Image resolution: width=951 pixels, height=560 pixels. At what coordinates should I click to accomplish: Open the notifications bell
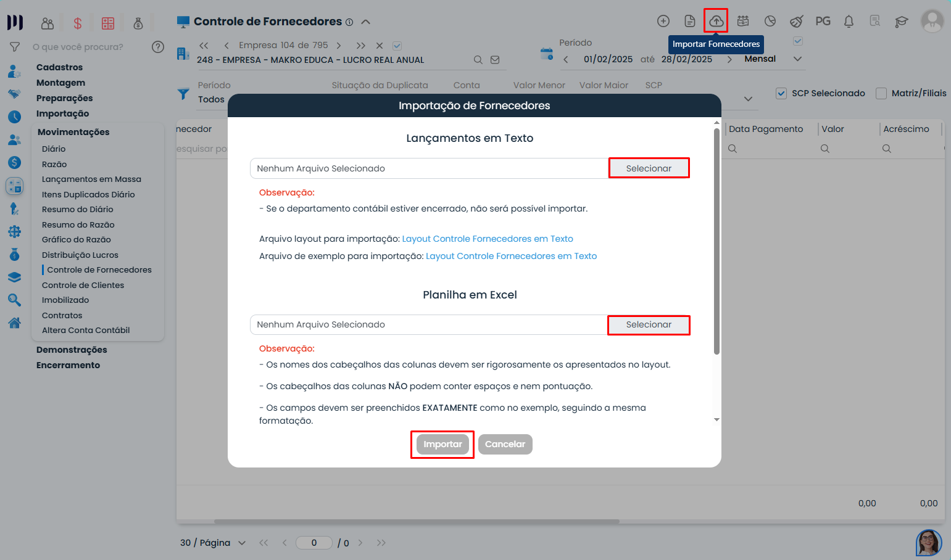(x=849, y=21)
